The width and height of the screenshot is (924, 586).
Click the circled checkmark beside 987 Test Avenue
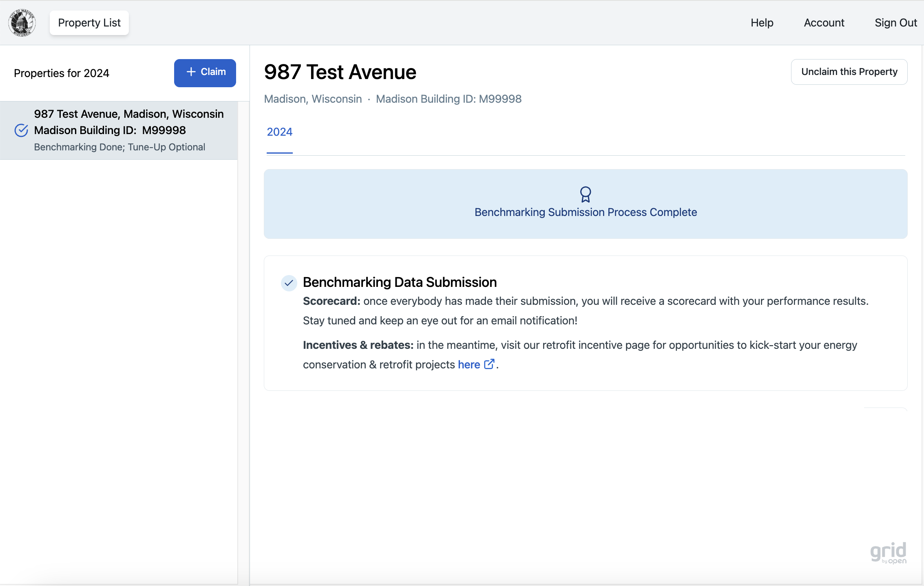pos(21,130)
